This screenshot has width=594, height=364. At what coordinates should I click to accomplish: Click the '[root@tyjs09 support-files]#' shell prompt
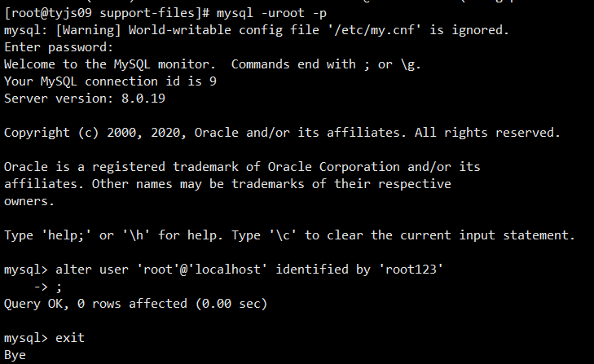coord(107,13)
